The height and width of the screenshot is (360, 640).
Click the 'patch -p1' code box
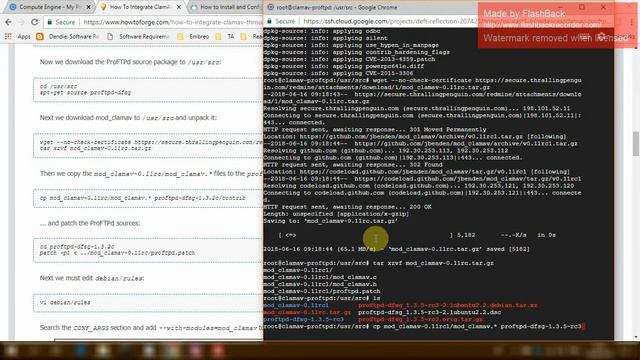click(x=148, y=250)
